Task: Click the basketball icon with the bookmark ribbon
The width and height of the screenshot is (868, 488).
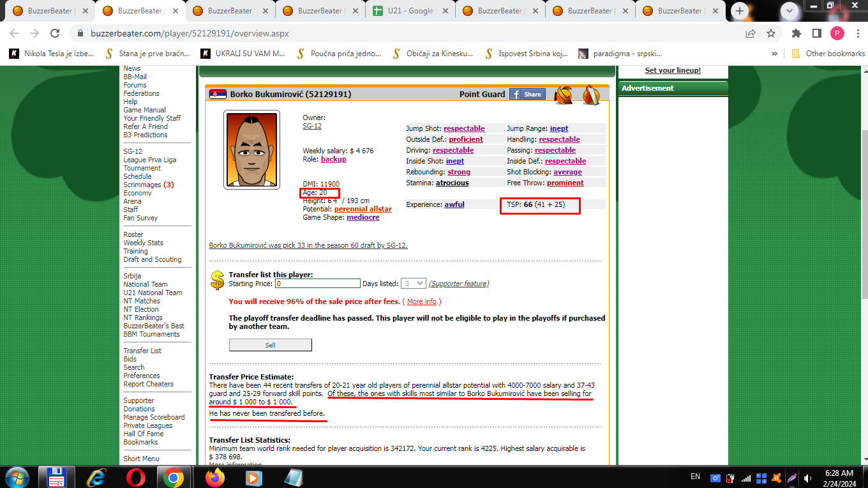Action: 591,95
